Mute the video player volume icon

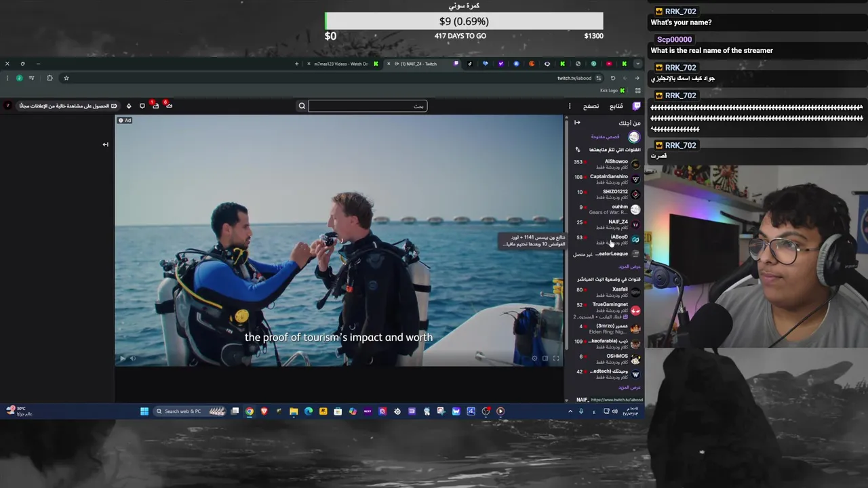pyautogui.click(x=133, y=359)
